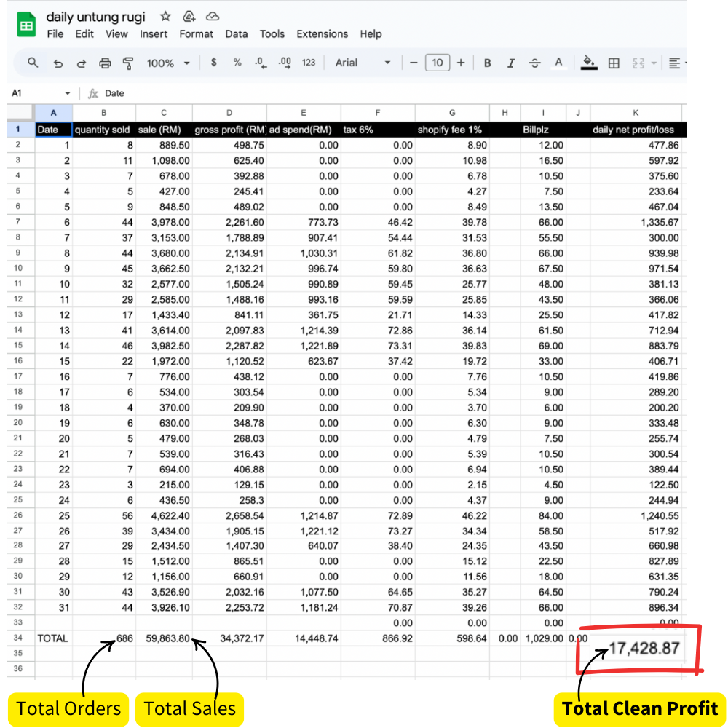Select the paint format tool
Image resolution: width=728 pixels, height=728 pixels.
128,63
